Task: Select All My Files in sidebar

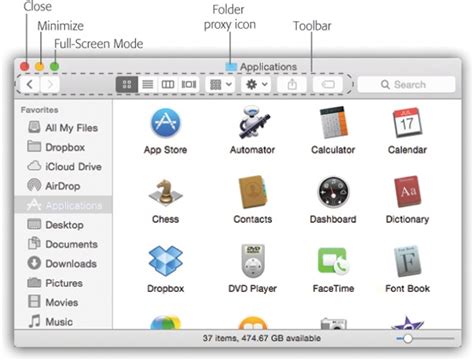Action: 63,128
